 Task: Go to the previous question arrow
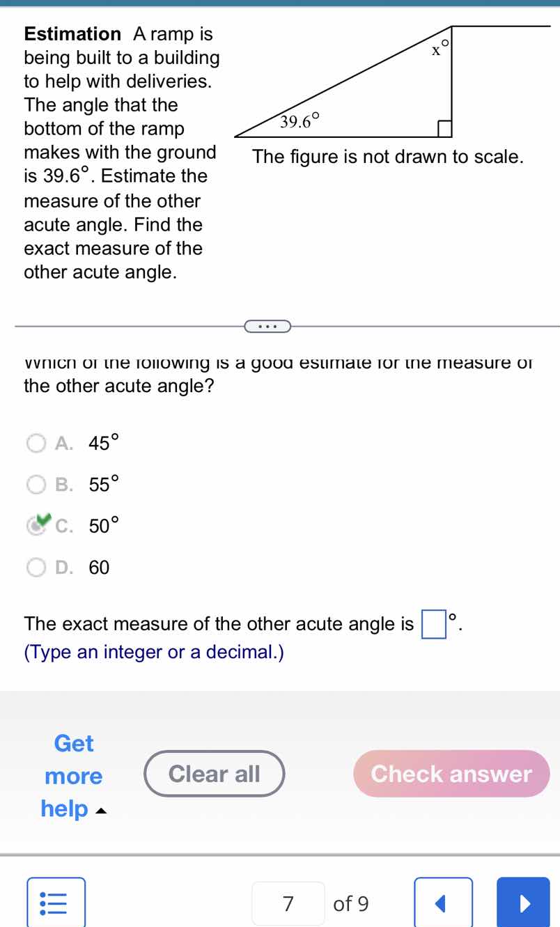click(x=443, y=903)
